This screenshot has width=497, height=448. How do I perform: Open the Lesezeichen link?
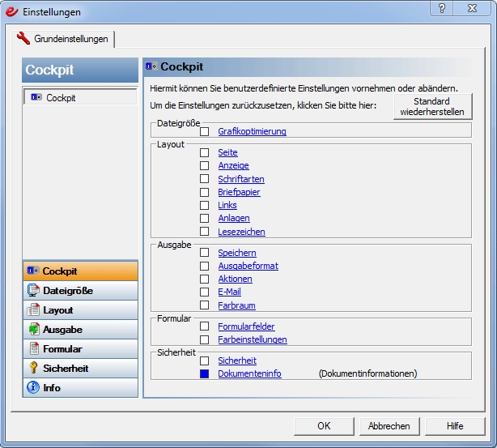241,232
